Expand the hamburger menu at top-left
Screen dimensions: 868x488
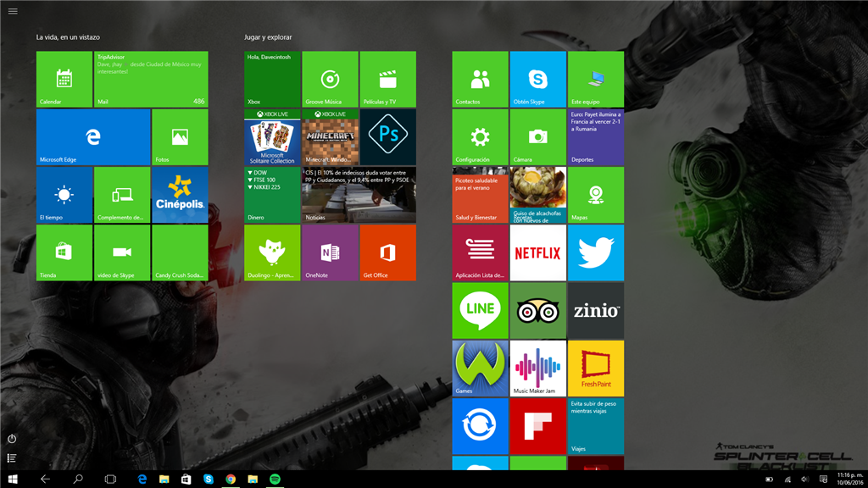13,11
